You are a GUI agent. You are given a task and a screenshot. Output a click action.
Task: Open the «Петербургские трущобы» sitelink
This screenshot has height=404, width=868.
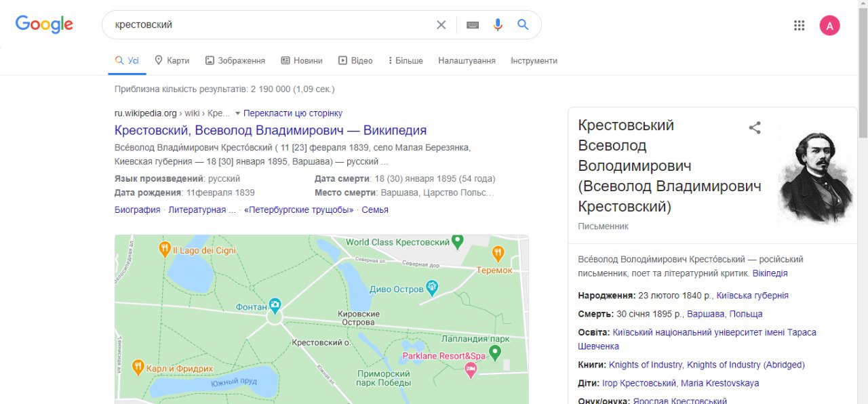coord(298,209)
